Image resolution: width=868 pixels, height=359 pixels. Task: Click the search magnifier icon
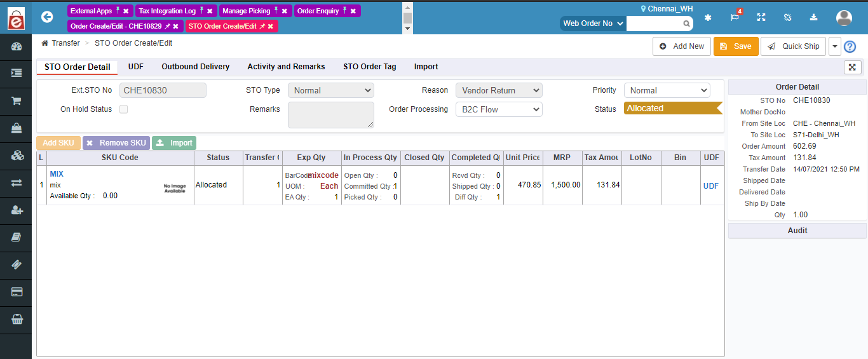[x=687, y=24]
